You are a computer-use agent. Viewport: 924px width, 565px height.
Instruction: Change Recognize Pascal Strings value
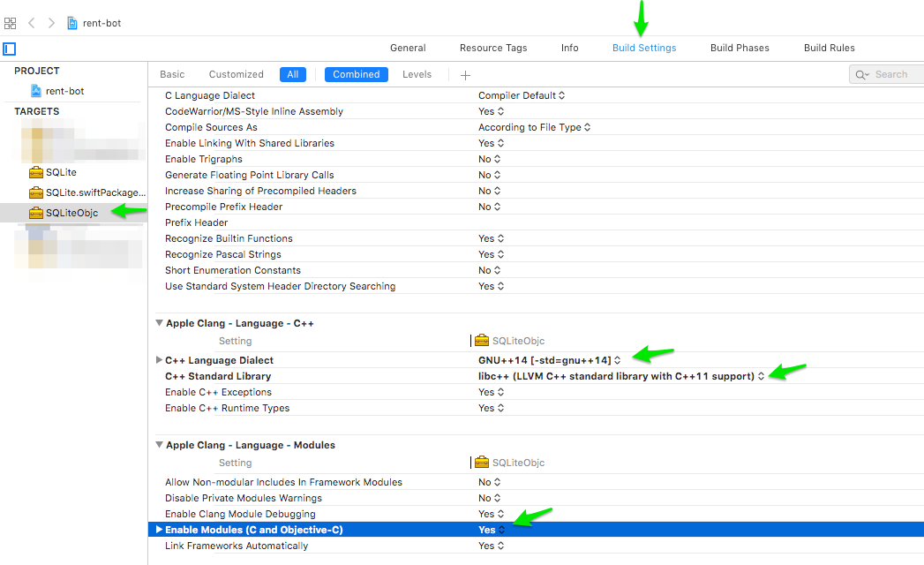pos(491,255)
